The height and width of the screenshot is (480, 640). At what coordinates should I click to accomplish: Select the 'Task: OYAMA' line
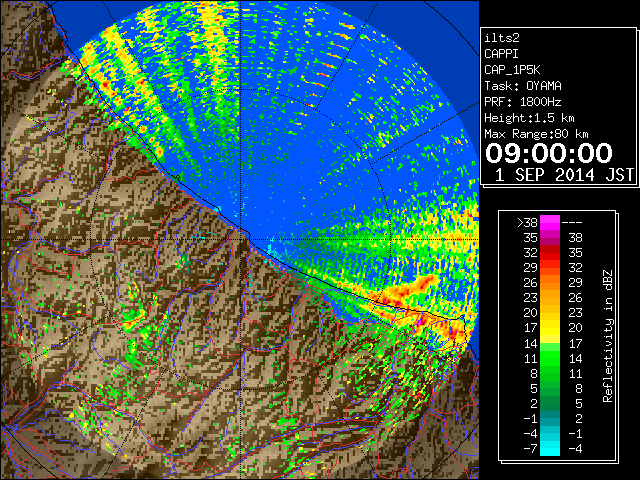523,86
